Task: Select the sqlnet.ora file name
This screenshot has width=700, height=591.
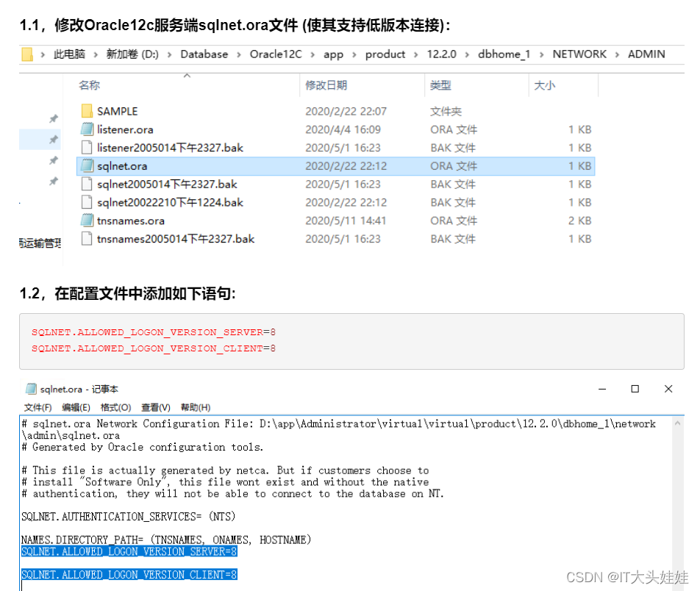Action: pyautogui.click(x=122, y=166)
